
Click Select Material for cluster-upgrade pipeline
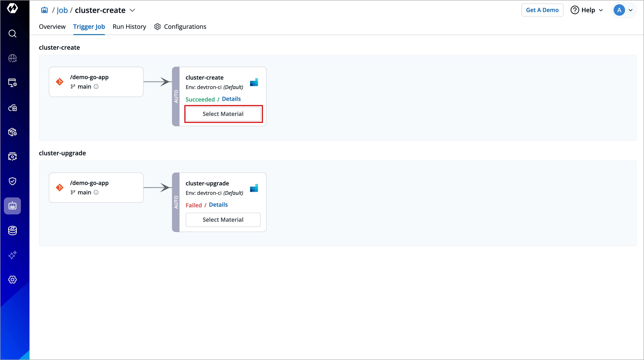(x=223, y=220)
